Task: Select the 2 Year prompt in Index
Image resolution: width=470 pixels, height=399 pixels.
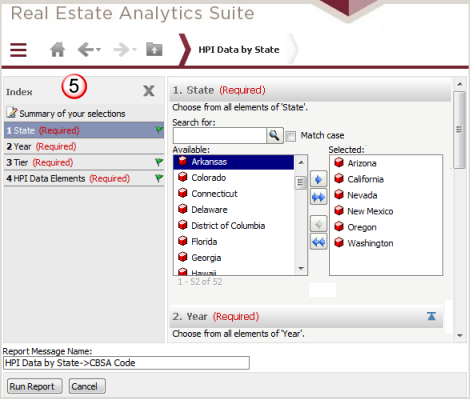Action: pyautogui.click(x=84, y=146)
